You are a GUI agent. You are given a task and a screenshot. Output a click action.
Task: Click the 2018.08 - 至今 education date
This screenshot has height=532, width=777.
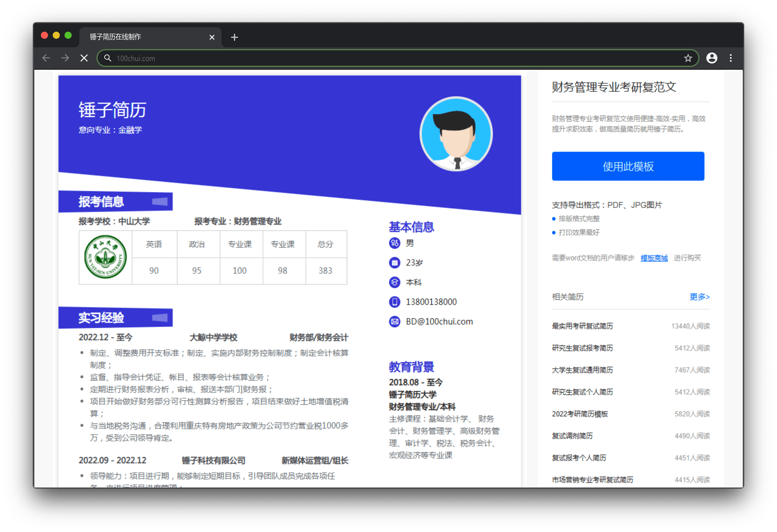tap(415, 382)
